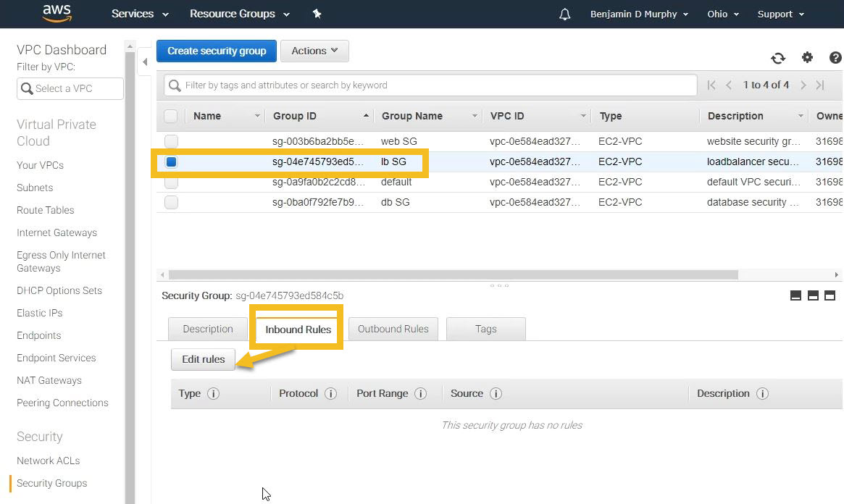This screenshot has width=844, height=504.
Task: Open Network ACLs link
Action: (48, 461)
